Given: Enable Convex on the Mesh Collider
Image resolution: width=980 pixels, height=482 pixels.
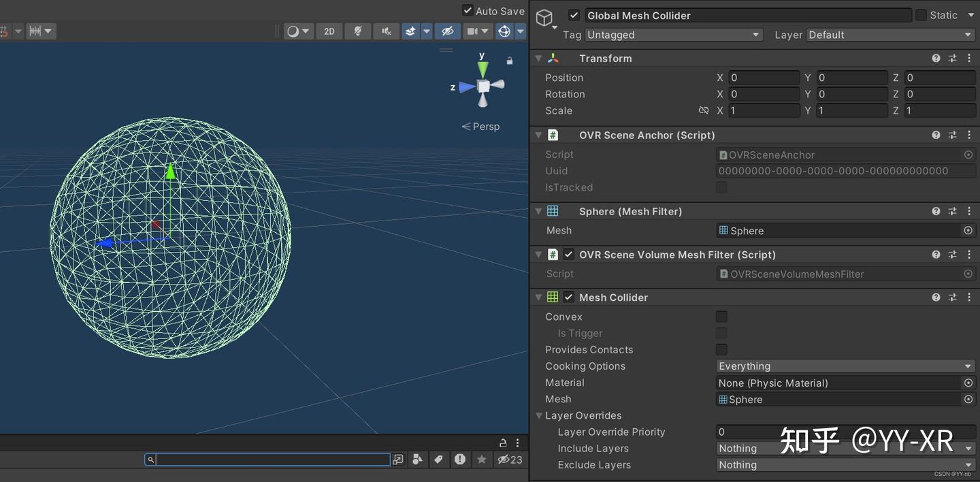Looking at the screenshot, I should (x=721, y=316).
